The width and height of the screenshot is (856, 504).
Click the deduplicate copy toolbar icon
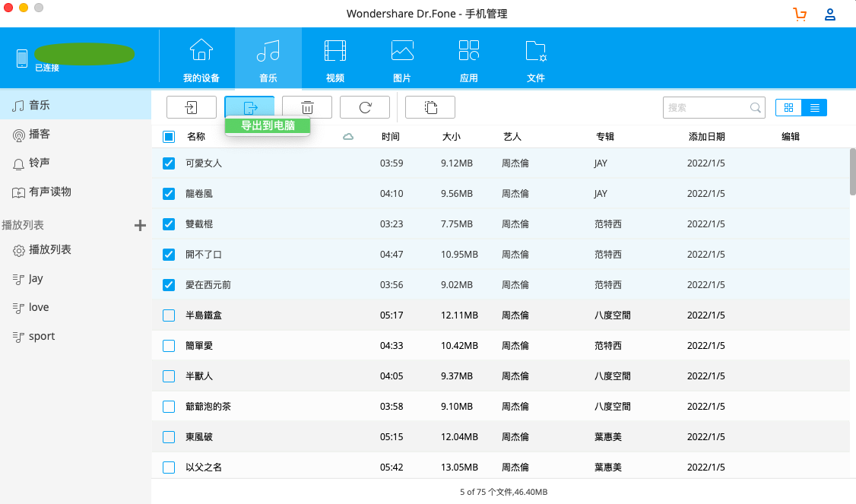(x=430, y=107)
